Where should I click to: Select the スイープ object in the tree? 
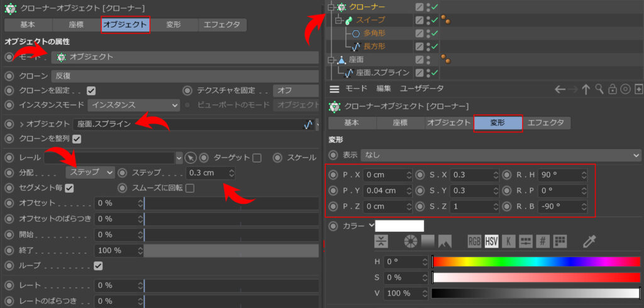pyautogui.click(x=370, y=20)
